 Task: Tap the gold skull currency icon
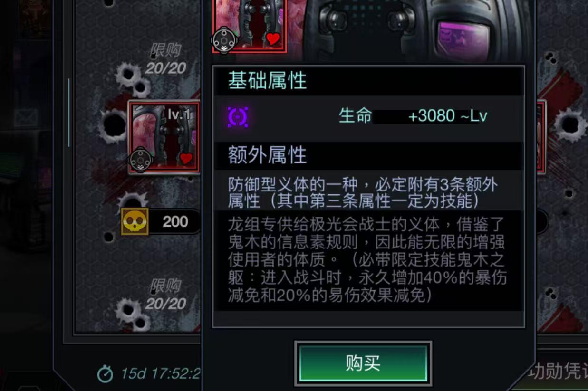[135, 221]
